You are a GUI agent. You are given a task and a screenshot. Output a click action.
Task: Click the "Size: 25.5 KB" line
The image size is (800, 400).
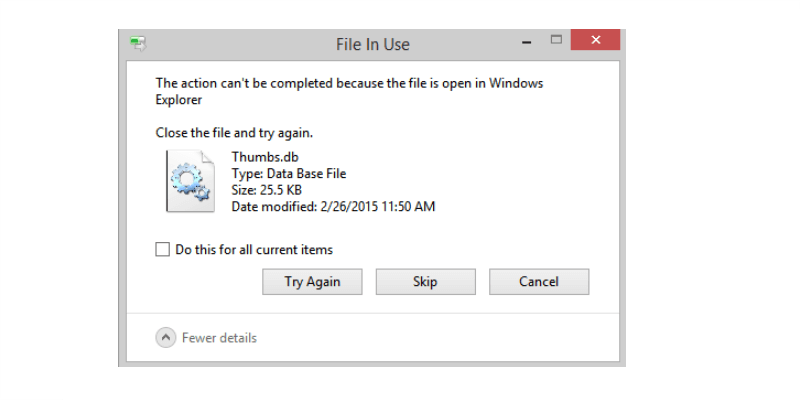pyautogui.click(x=268, y=190)
